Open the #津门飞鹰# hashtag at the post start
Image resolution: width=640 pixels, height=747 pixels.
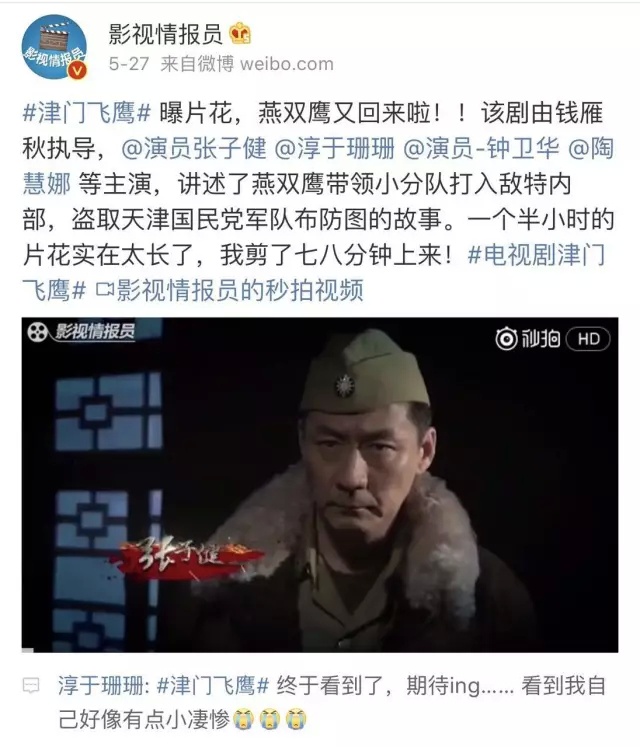click(x=87, y=113)
